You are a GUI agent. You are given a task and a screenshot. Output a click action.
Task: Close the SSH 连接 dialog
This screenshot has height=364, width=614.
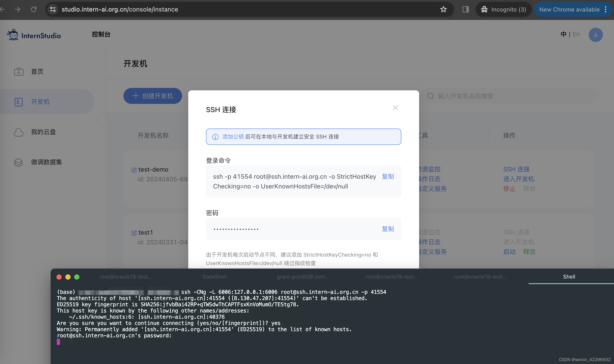coord(395,108)
